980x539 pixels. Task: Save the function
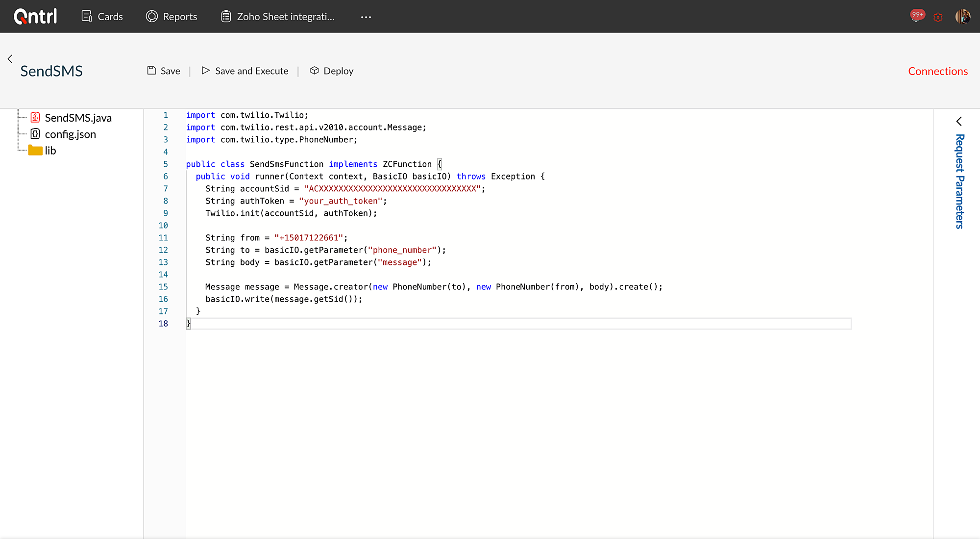click(164, 71)
